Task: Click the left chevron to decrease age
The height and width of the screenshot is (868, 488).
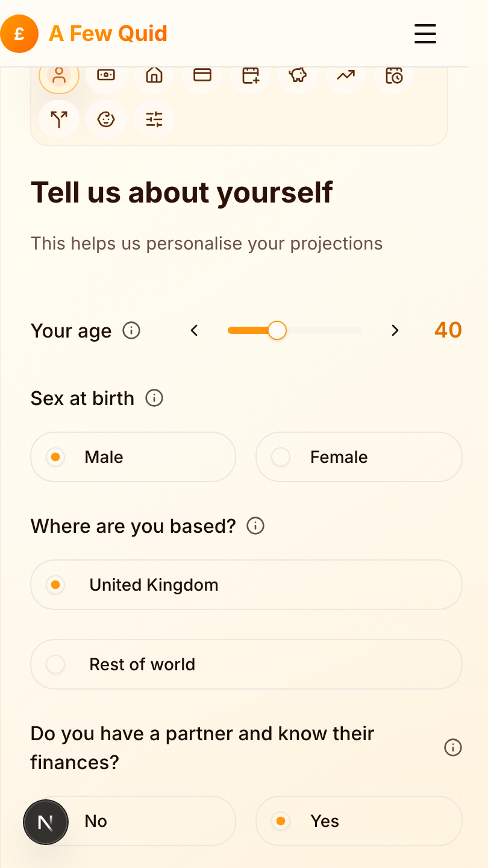Action: pyautogui.click(x=194, y=330)
